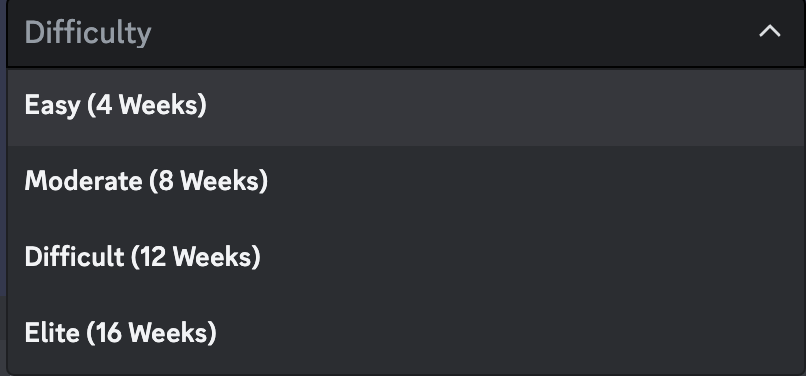Select Easy (4 Weeks) option

(x=406, y=106)
